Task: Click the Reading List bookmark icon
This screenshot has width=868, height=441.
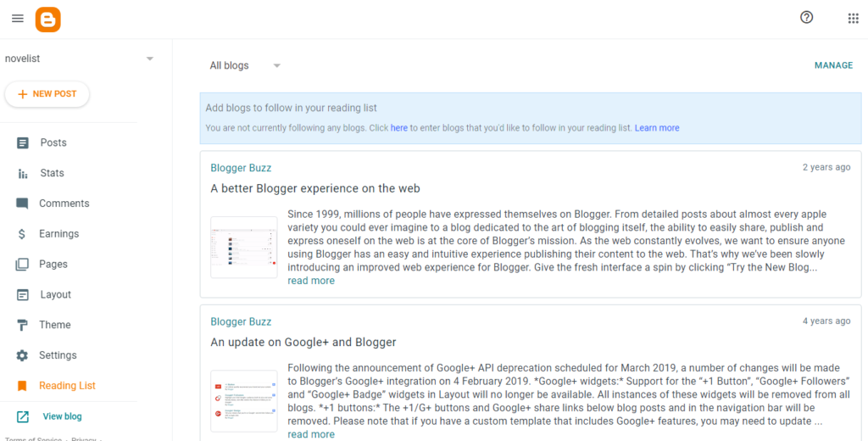Action: point(22,386)
